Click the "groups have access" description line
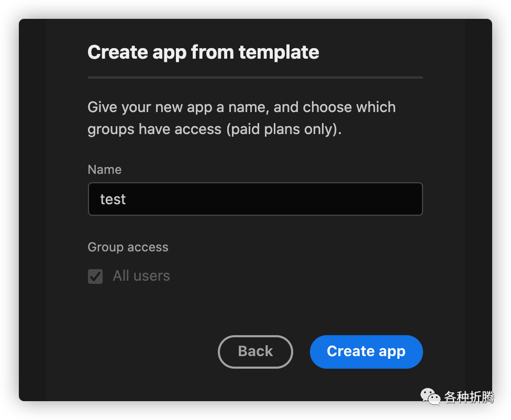 click(154, 129)
